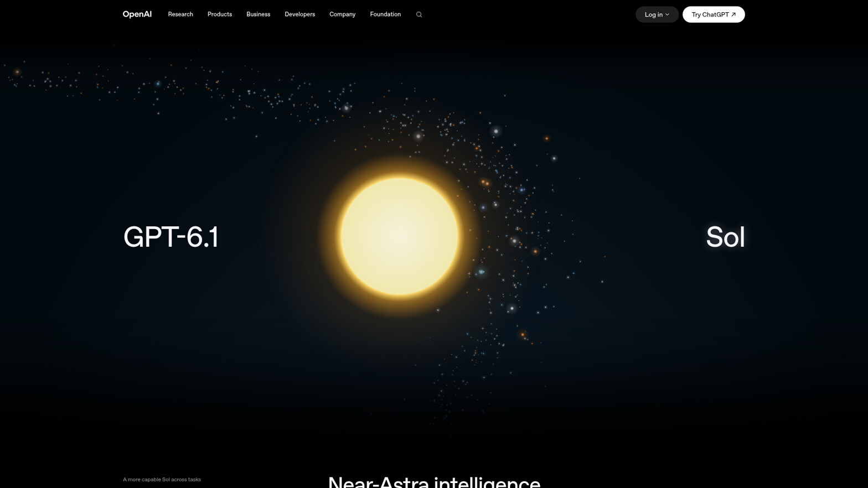Click the 'Near-Astra intelligence' heading
This screenshot has width=868, height=488.
click(434, 481)
